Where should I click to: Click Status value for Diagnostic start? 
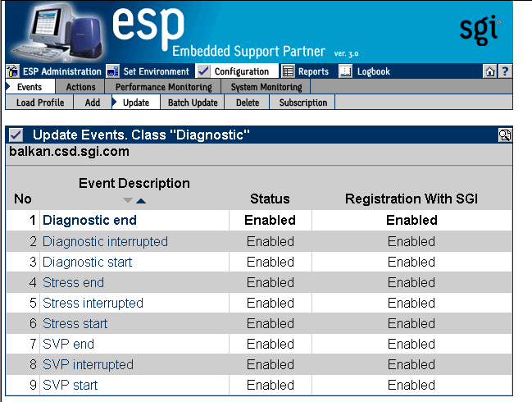pyautogui.click(x=271, y=262)
